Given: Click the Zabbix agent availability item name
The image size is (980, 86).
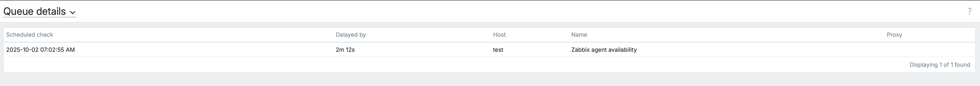Looking at the screenshot, I should coord(604,50).
